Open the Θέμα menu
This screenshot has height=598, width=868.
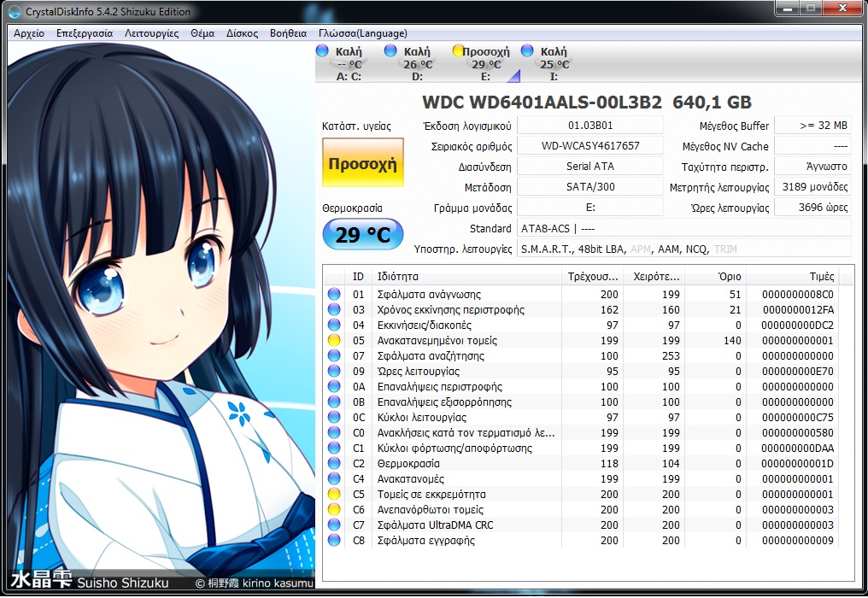click(202, 33)
